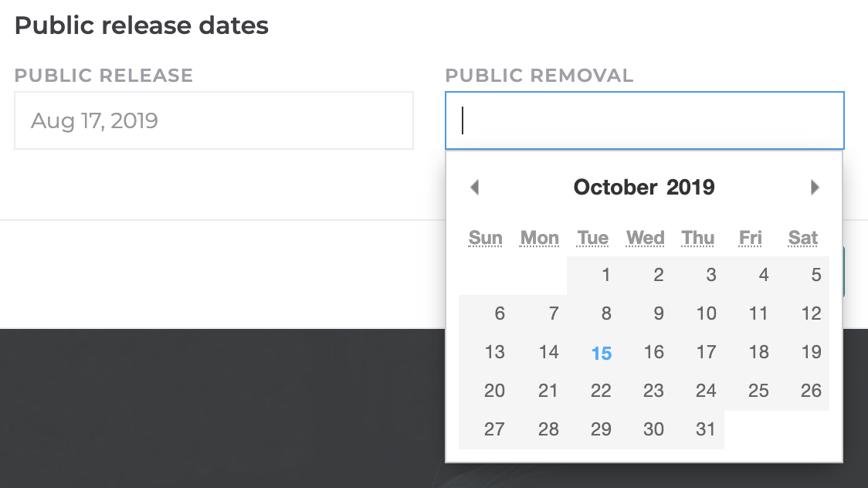Go to previous month in calendar

coord(474,188)
